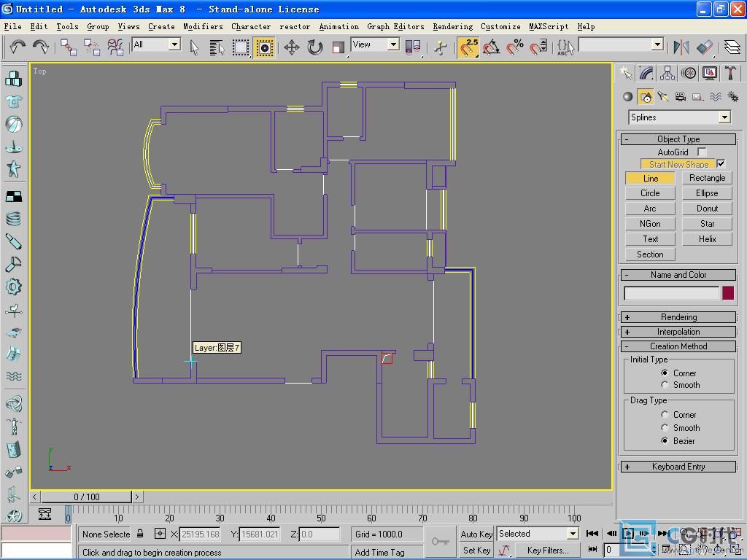The image size is (747, 560).
Task: Activate the Select and Rotate tool
Action: coord(315,47)
